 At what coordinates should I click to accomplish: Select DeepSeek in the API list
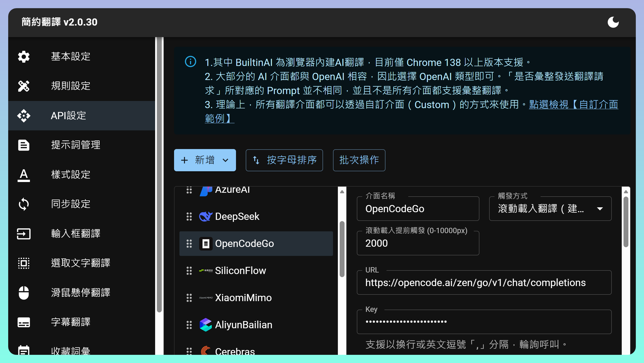(256, 217)
